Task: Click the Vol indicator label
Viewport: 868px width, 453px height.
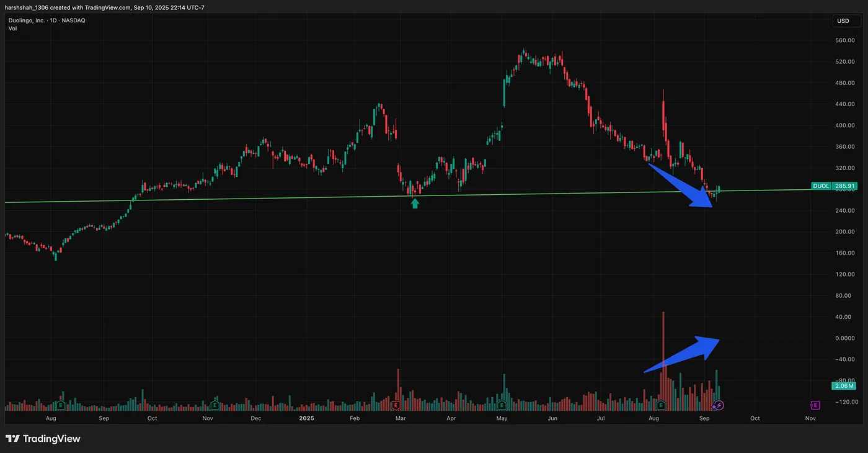Action: tap(12, 29)
